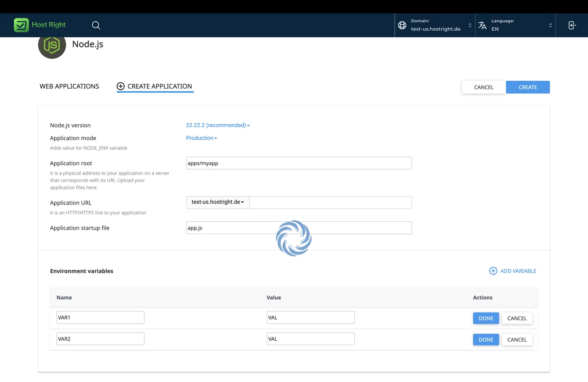Click the Application startup file label
The image size is (588, 382).
tap(80, 228)
